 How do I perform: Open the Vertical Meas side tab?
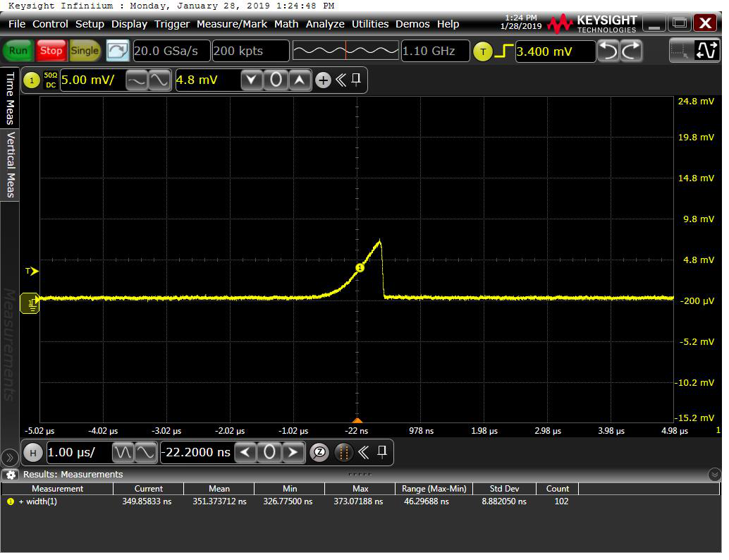pos(11,164)
